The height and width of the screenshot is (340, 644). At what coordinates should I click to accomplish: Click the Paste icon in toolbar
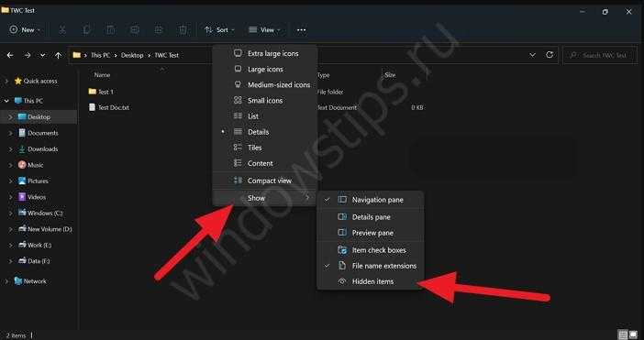click(110, 30)
